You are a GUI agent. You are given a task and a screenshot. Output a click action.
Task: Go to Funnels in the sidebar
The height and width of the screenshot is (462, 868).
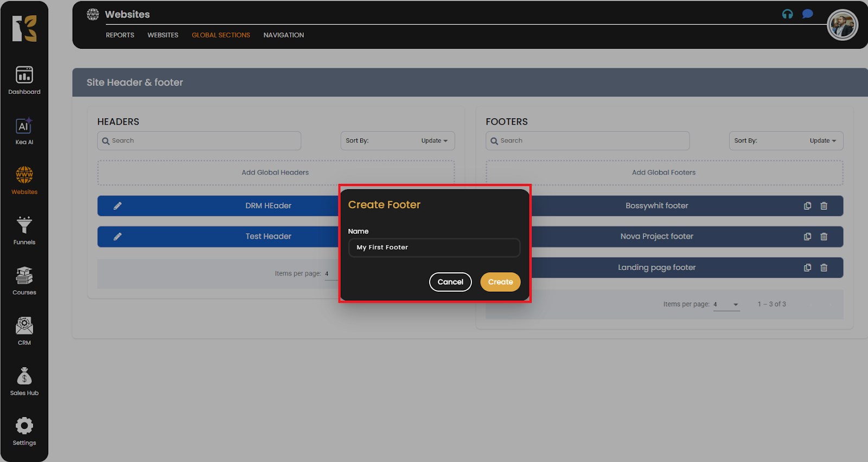[24, 230]
